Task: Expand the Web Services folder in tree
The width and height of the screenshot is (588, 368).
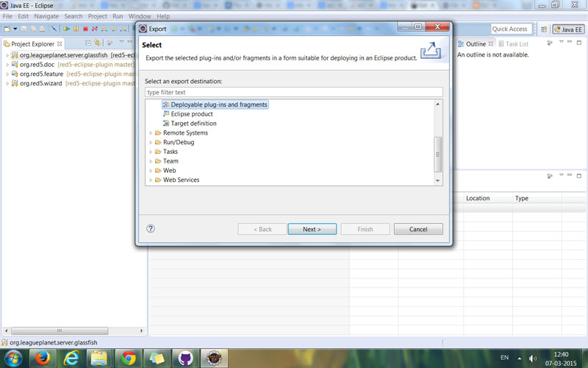Action: coord(151,180)
